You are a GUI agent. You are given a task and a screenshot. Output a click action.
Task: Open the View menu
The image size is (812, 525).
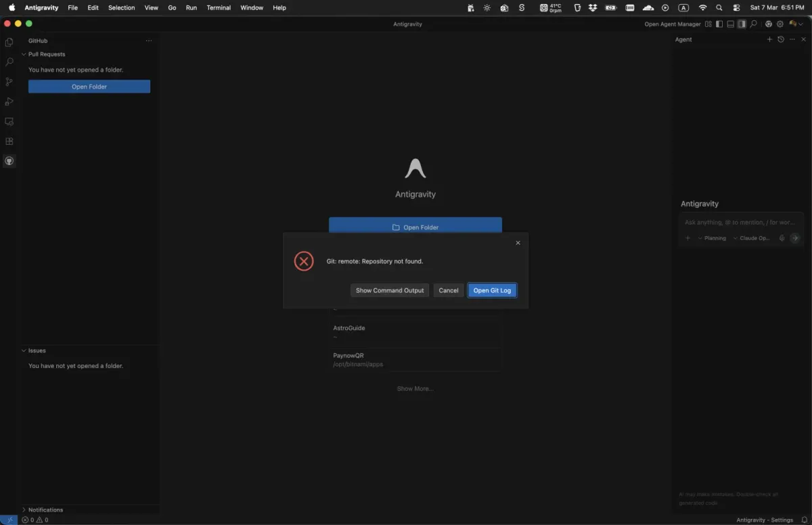pos(152,7)
